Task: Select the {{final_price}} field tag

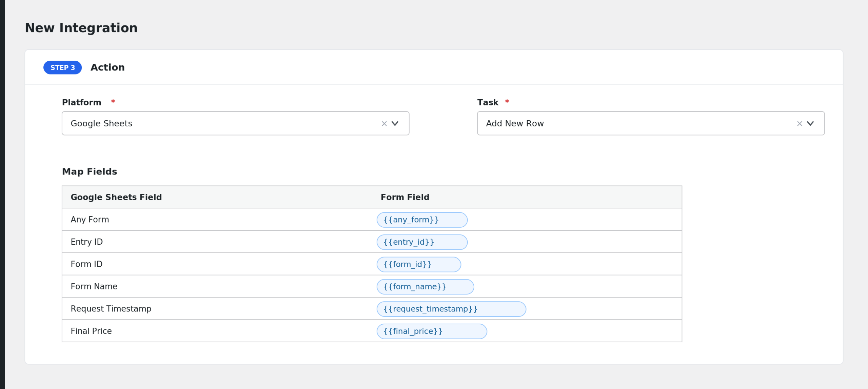Action: point(432,331)
